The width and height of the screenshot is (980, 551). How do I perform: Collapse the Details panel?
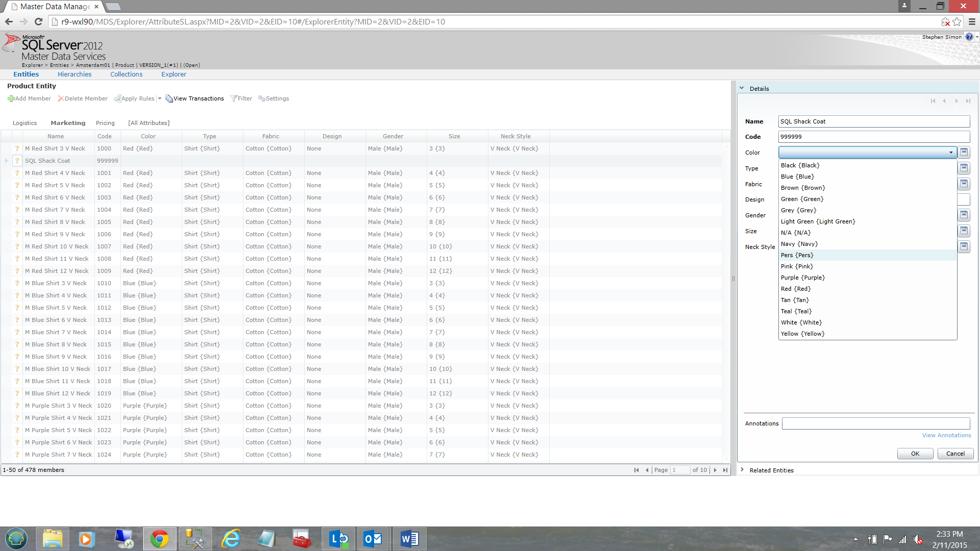[x=742, y=88]
